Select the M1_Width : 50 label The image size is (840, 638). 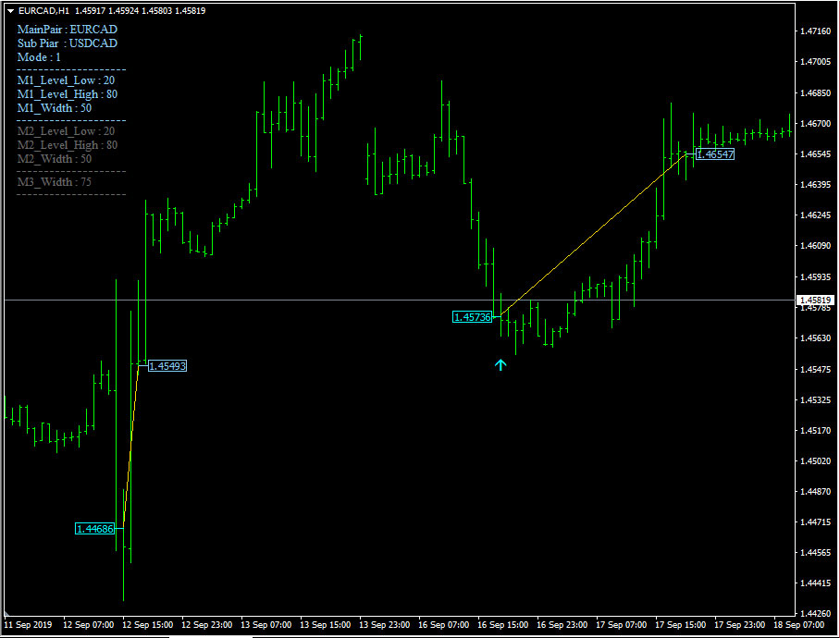[x=55, y=108]
